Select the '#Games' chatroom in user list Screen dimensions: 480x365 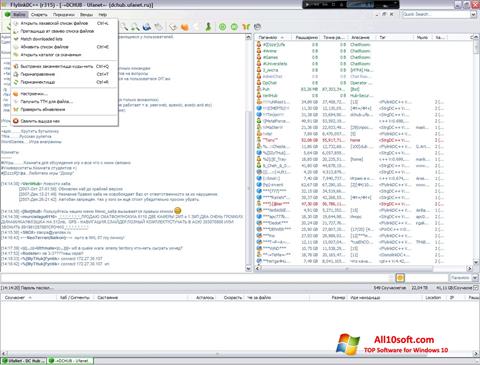[270, 57]
